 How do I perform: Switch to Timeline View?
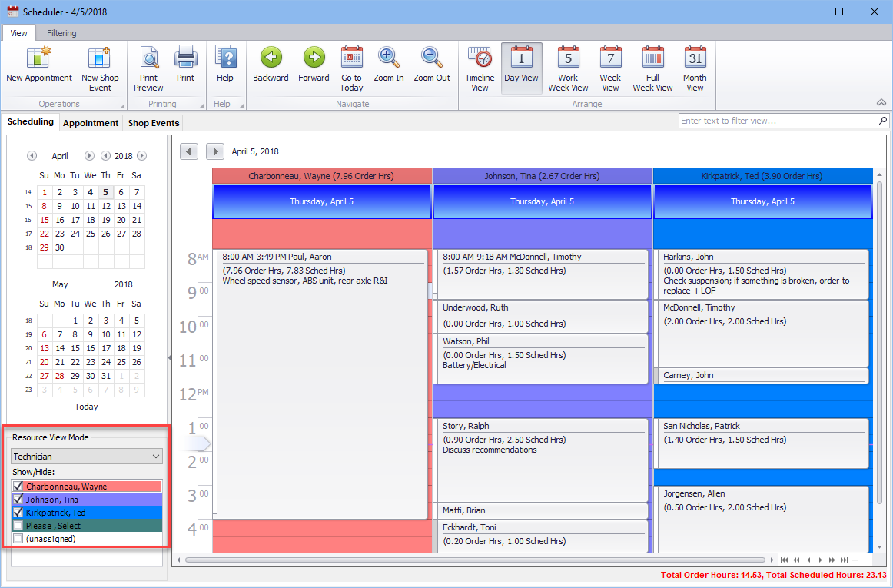[480, 59]
